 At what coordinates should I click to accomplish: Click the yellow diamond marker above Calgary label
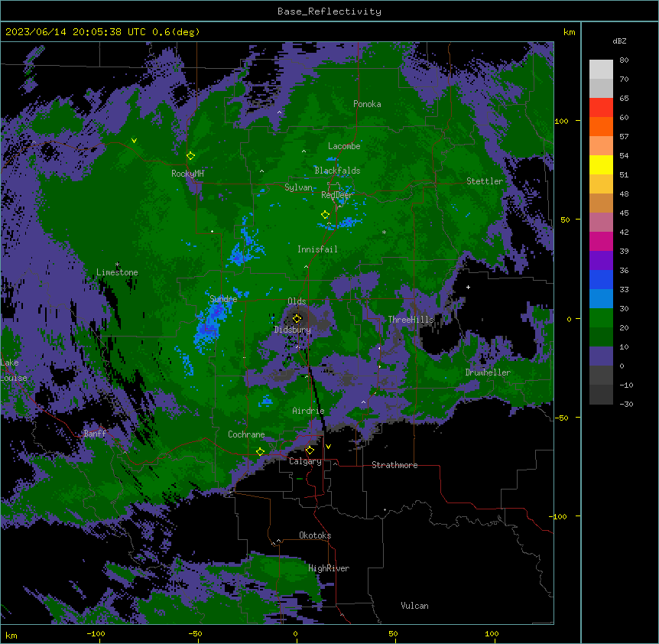click(310, 450)
